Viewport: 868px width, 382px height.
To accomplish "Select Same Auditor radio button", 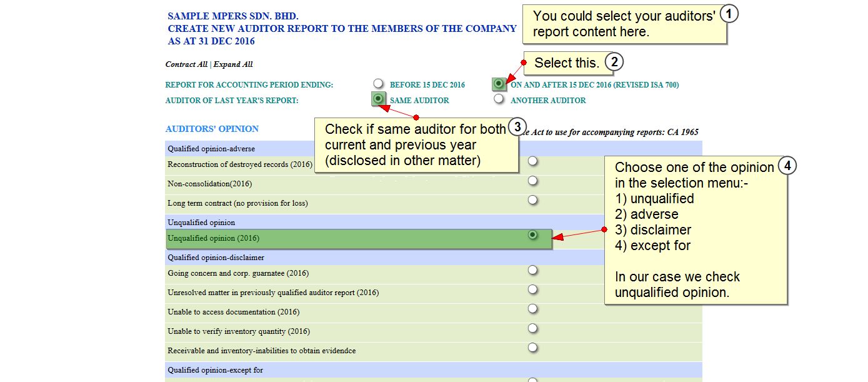I will pyautogui.click(x=378, y=99).
